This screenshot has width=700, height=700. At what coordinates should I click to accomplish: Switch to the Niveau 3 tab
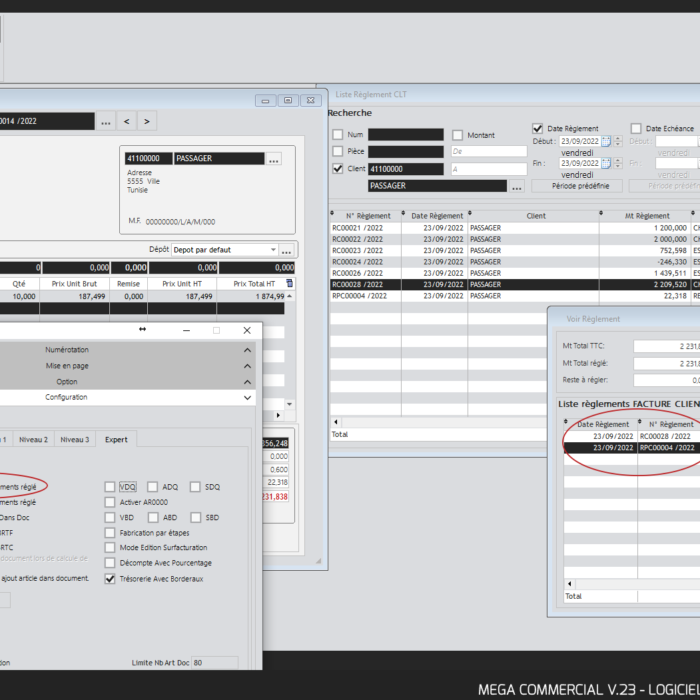pos(75,440)
